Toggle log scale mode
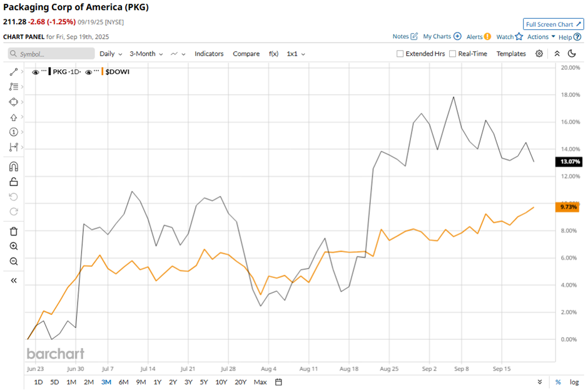 tap(574, 382)
